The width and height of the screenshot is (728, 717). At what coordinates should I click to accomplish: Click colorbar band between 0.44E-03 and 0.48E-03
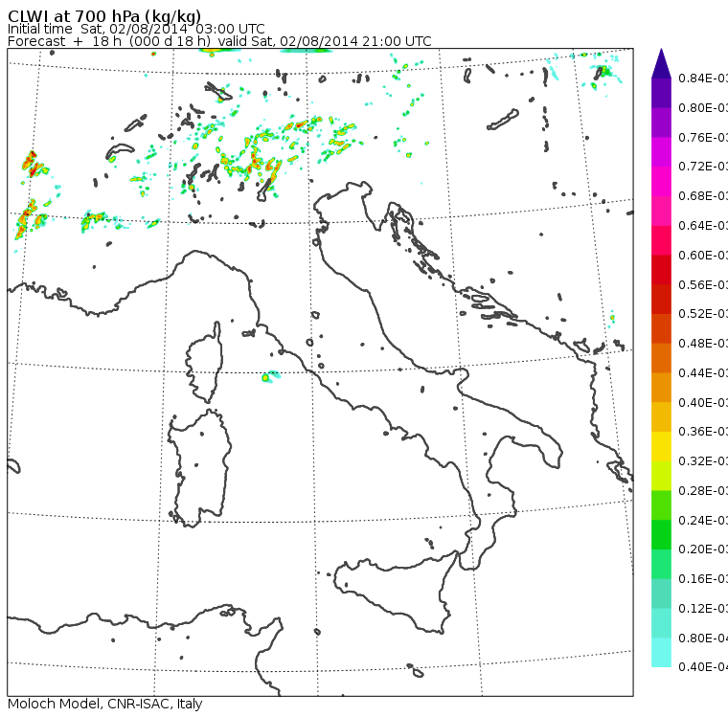click(661, 358)
